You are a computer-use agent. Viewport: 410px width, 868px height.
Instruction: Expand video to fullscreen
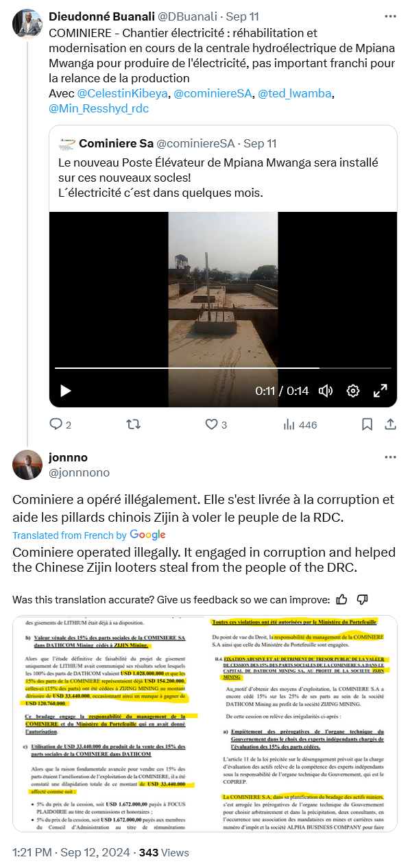pyautogui.click(x=380, y=391)
